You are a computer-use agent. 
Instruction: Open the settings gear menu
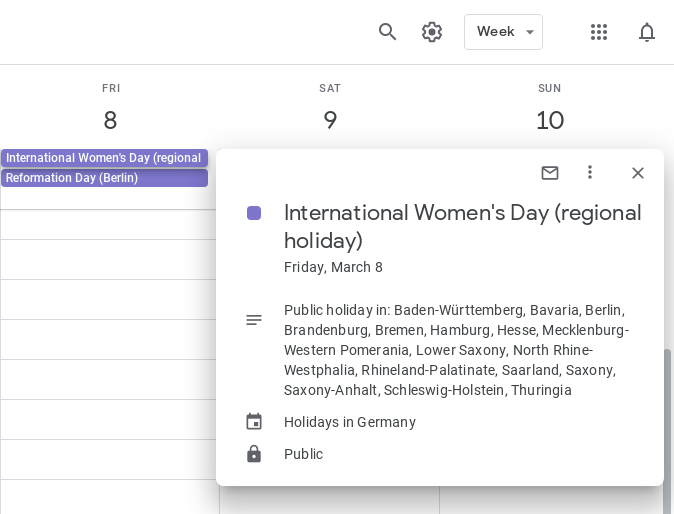pos(432,32)
